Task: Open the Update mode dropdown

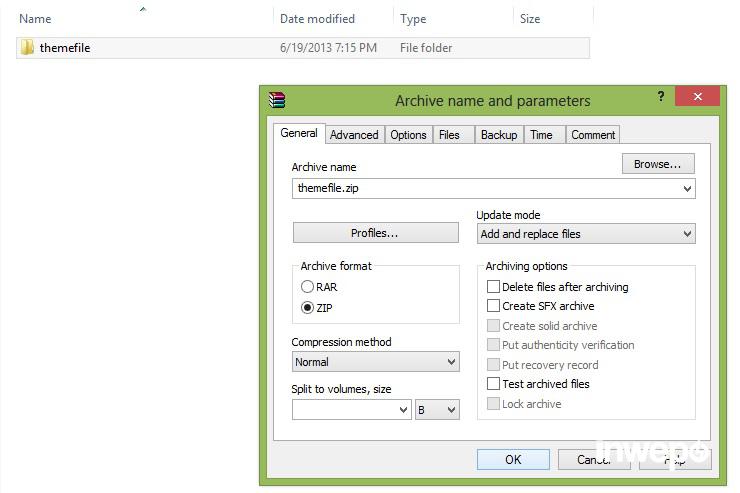Action: pos(586,234)
